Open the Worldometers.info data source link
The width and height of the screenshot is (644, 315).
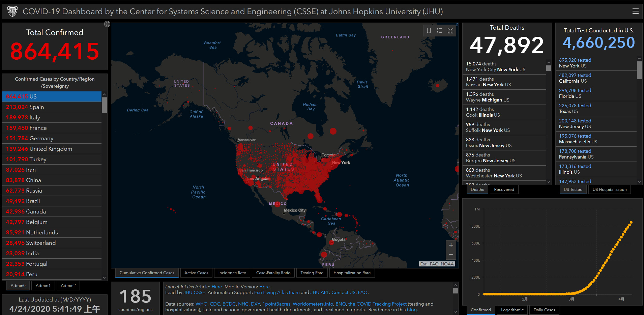point(313,304)
